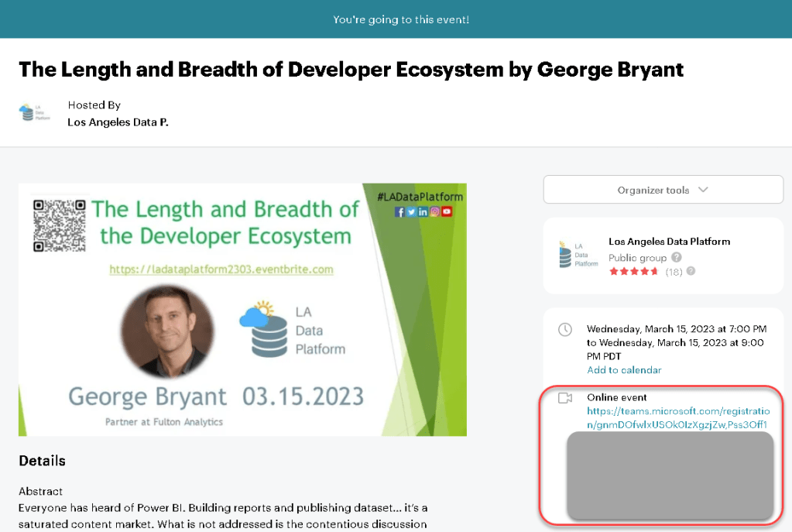Click the video camera icon by Online event
The width and height of the screenshot is (792, 532).
565,398
